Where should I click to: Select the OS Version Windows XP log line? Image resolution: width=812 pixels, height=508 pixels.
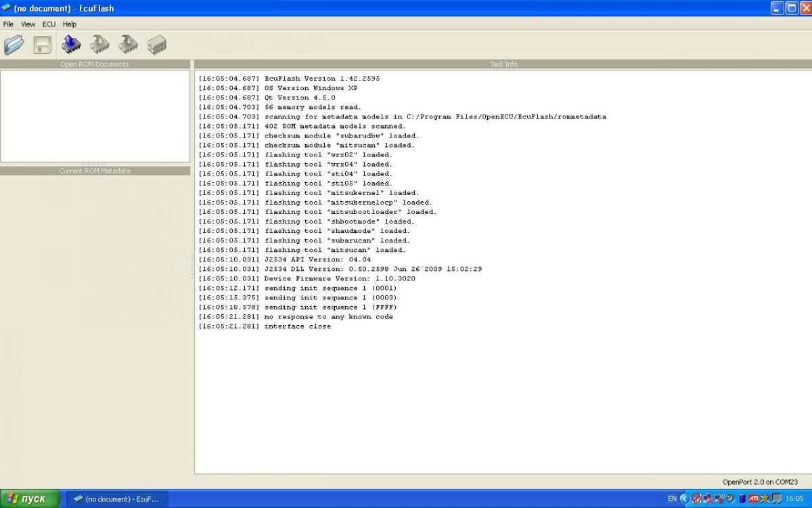tap(278, 88)
